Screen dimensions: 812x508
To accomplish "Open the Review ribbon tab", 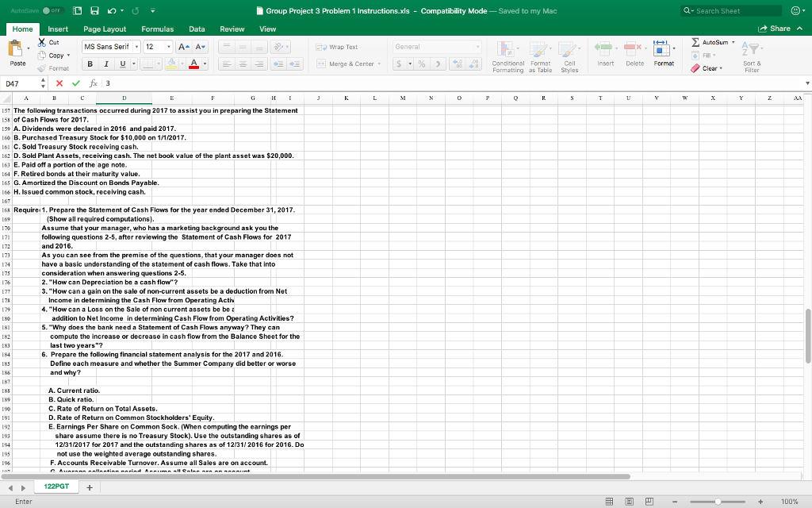I will (x=232, y=29).
